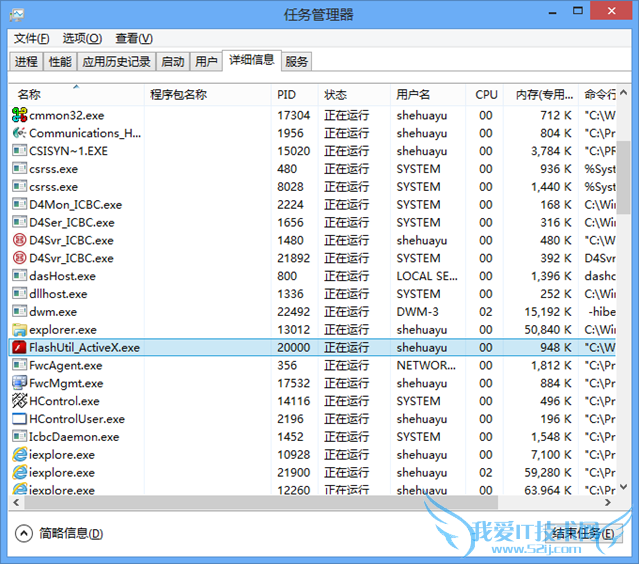Select the HControlUser.exe process name
639x564 pixels.
click(77, 419)
